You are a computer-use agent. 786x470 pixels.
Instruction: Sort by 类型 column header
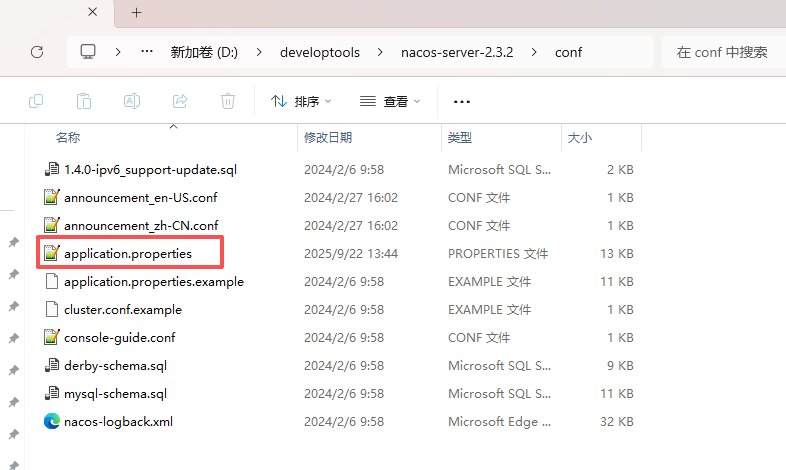click(460, 137)
